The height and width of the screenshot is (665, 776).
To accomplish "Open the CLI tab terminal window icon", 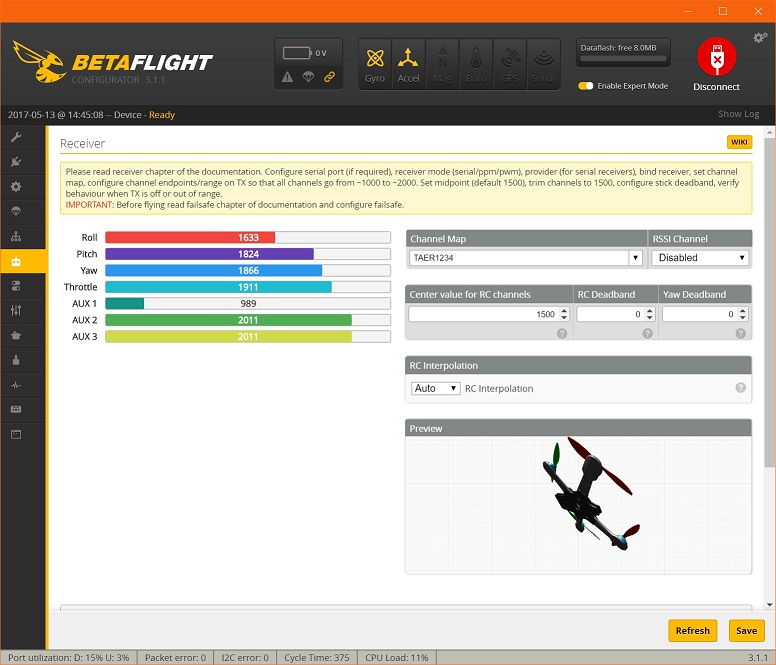I will pyautogui.click(x=16, y=434).
